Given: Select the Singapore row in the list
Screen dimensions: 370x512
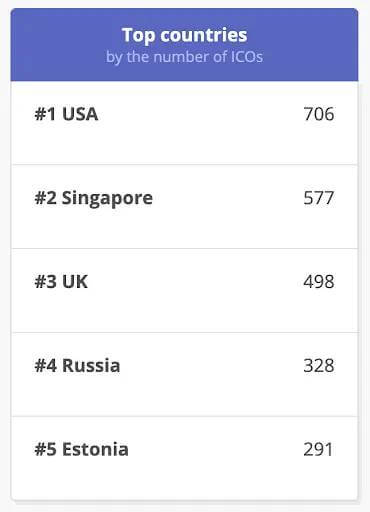Looking at the screenshot, I should 184,207.
